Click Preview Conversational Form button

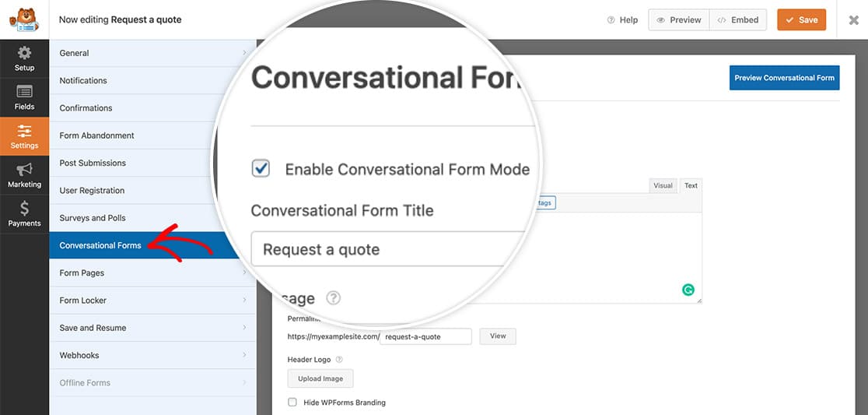(785, 78)
